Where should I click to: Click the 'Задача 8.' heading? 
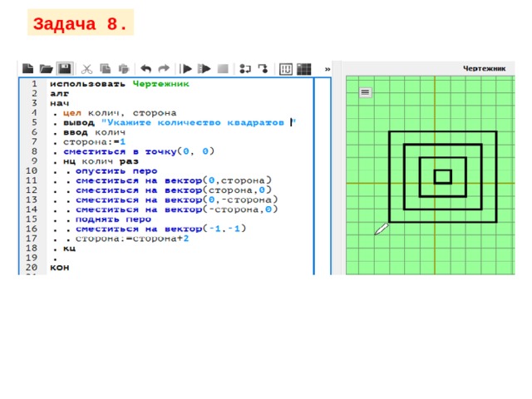click(x=81, y=23)
